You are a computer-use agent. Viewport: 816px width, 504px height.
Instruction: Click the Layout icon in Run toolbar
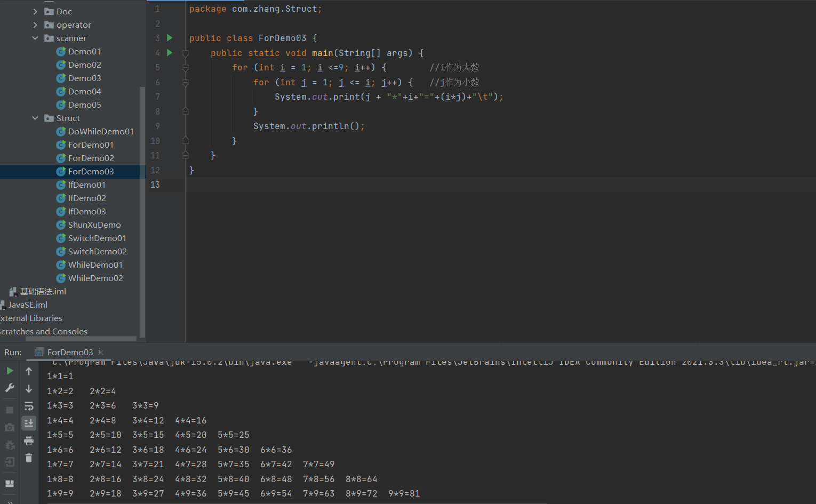coord(10,484)
